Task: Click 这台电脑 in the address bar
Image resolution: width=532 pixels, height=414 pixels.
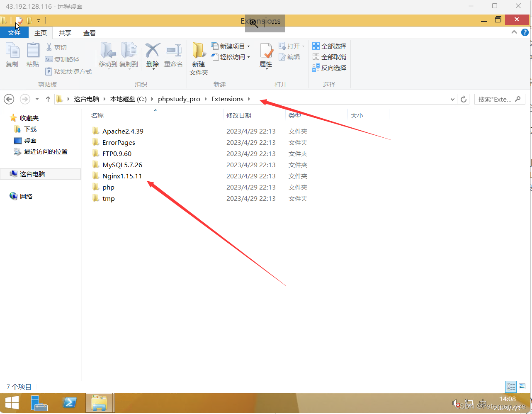Action: (87, 99)
